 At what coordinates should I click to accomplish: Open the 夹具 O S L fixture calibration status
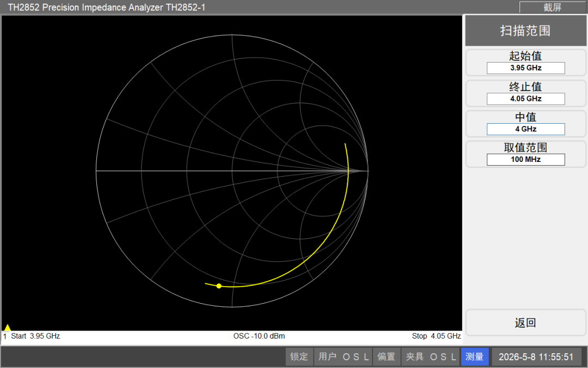(431, 357)
